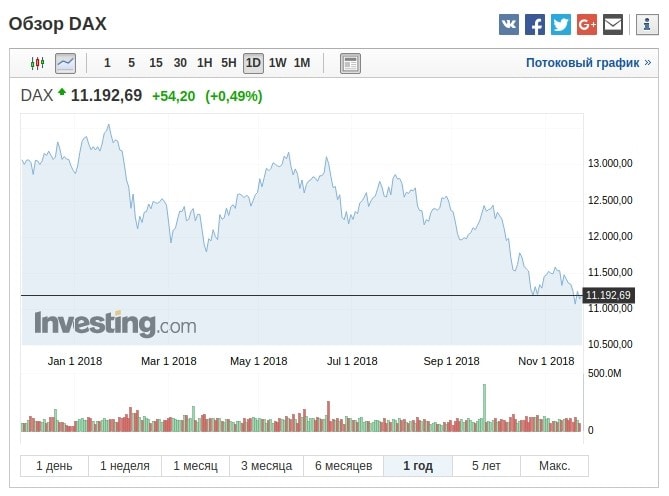Share chart on VK
This screenshot has width=669, height=496.
coord(509,24)
